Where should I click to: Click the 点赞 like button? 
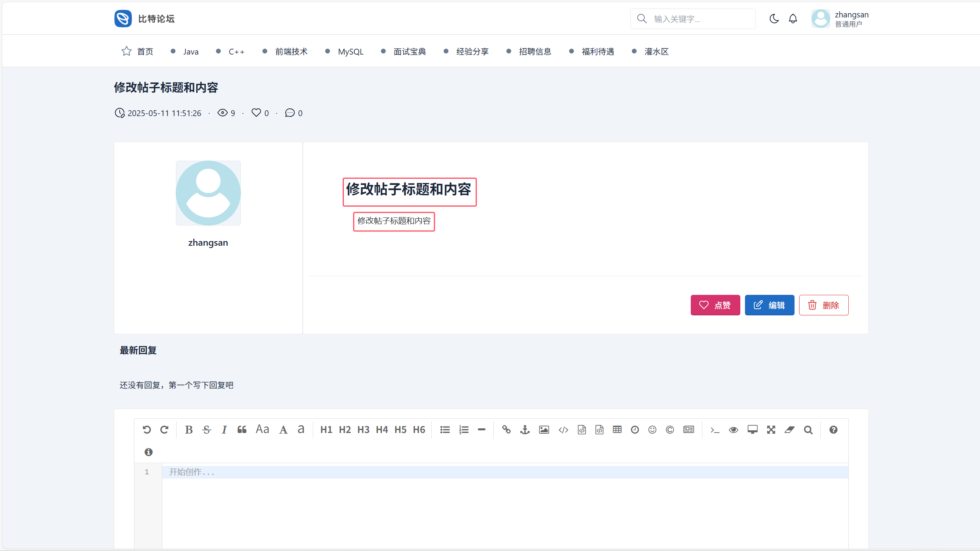[x=715, y=305]
